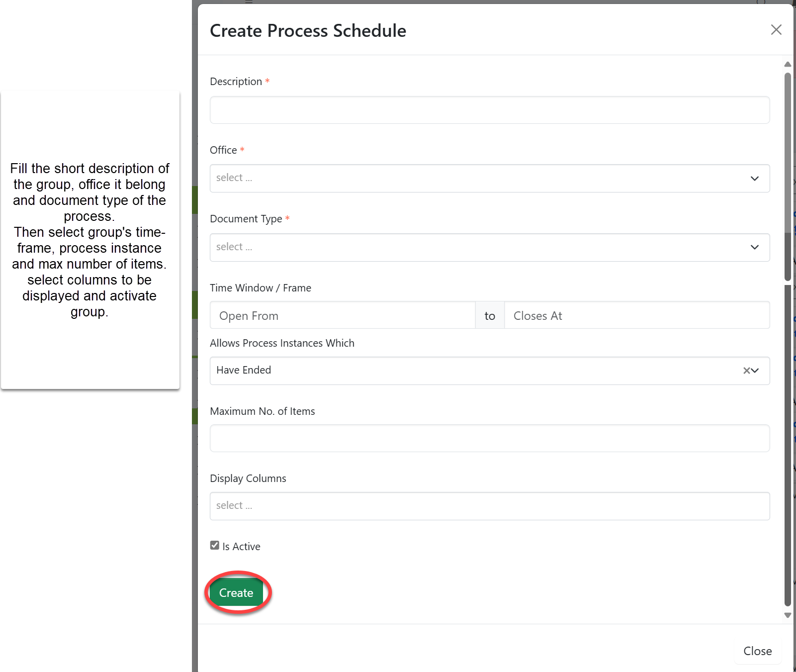Click the dialog vertical scrollbar thumb
The image size is (796, 672).
[x=788, y=174]
